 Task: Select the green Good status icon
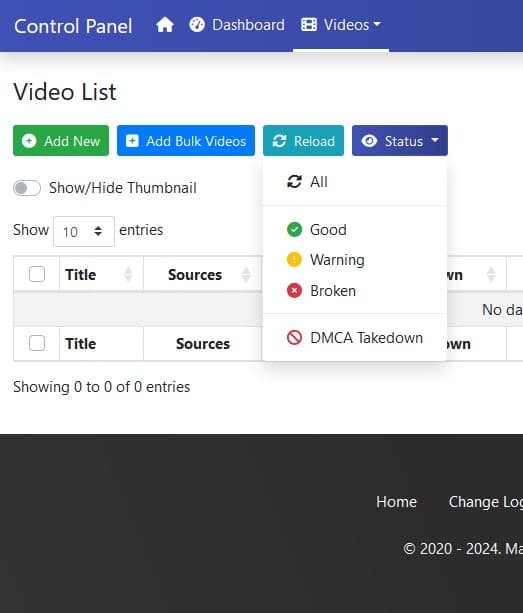[294, 229]
